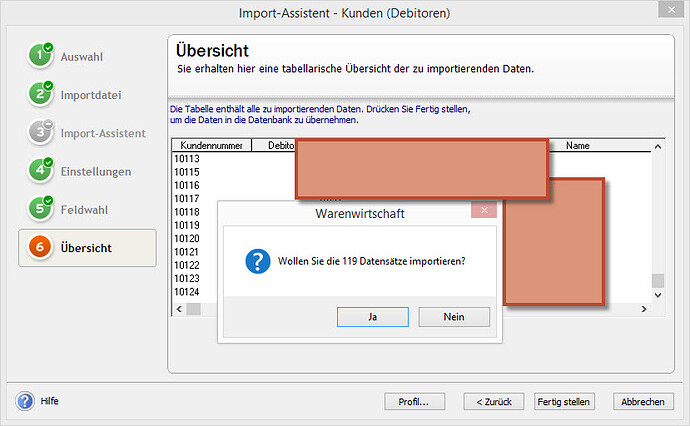Click the step 4 Einstellungen circle icon

40,170
